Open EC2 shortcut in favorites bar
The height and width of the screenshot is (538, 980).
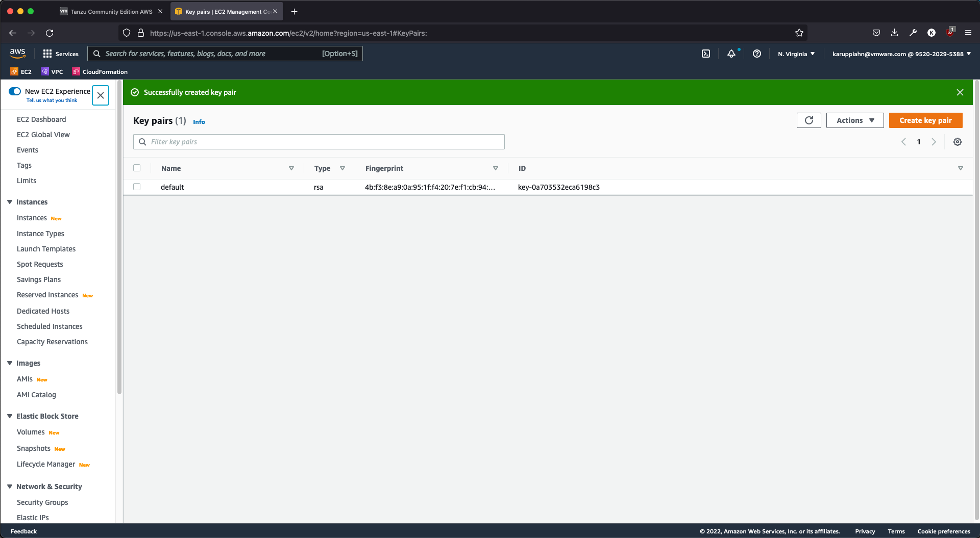(x=21, y=72)
